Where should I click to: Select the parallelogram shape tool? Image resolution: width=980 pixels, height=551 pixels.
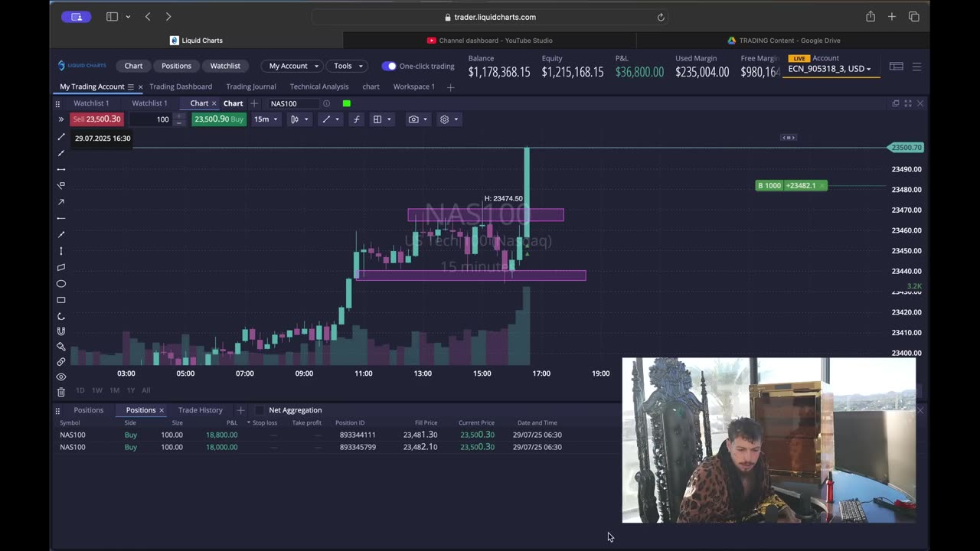(61, 267)
